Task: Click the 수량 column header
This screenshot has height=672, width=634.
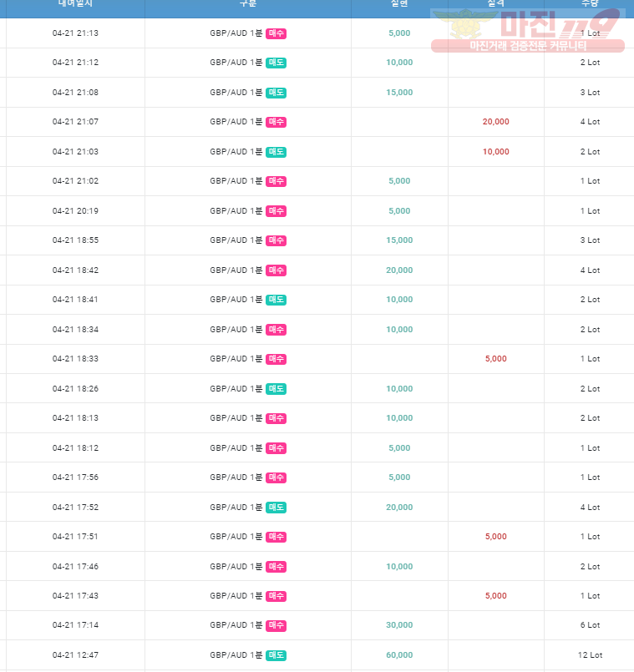Action: click(x=590, y=3)
